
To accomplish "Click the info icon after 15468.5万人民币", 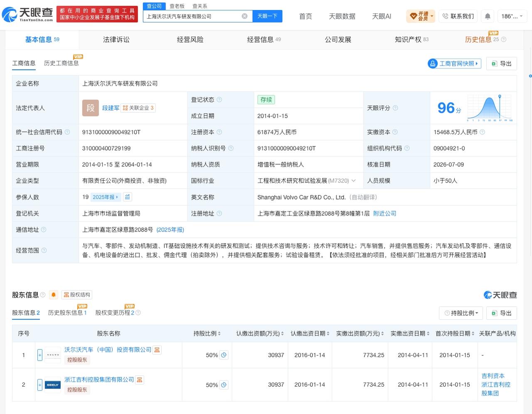I will click(x=483, y=132).
